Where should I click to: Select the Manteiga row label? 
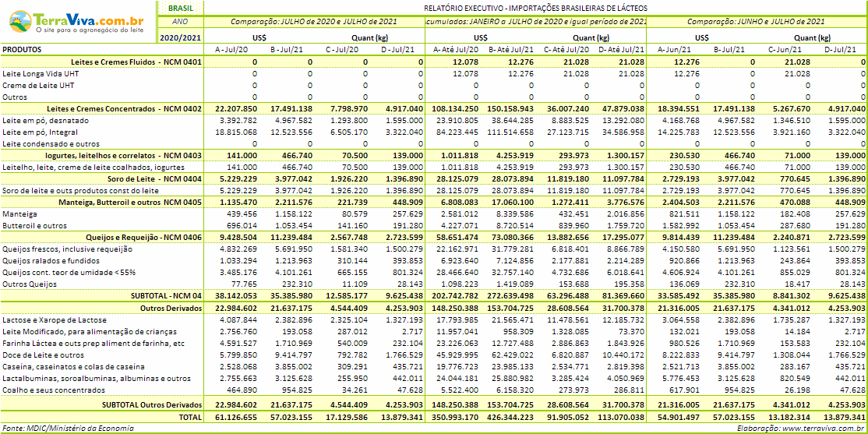pyautogui.click(x=20, y=213)
